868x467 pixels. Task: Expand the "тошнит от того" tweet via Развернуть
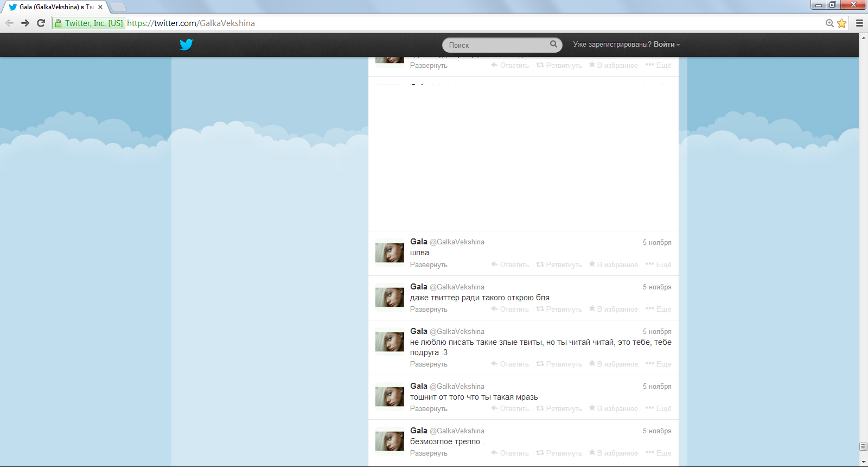429,409
